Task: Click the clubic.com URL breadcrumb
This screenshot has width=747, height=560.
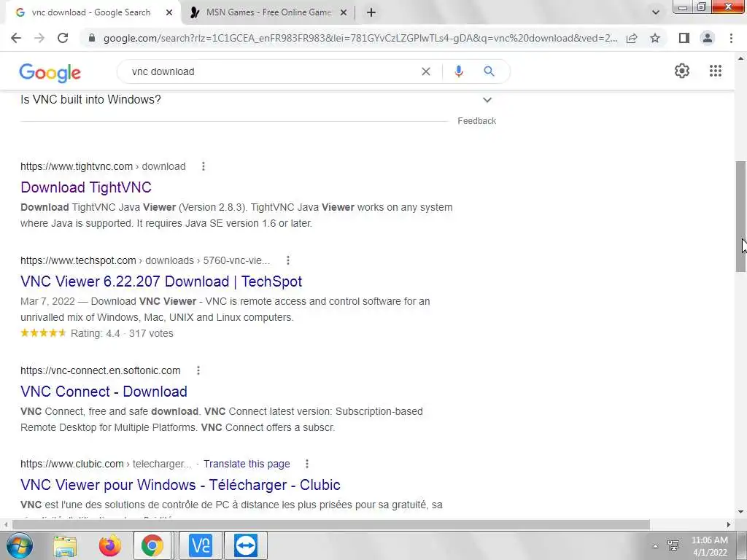Action: pos(106,464)
